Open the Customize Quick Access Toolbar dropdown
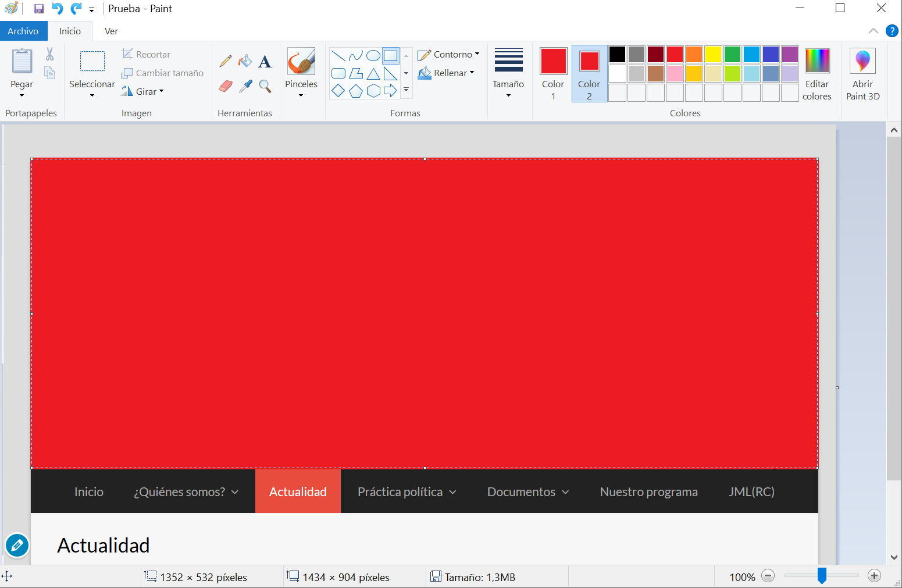This screenshot has width=902, height=588. click(x=91, y=10)
